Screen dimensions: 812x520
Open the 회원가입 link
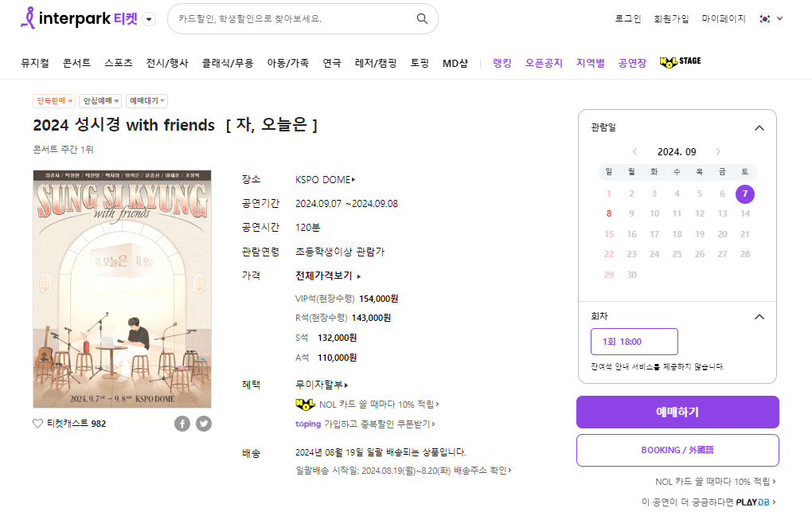(671, 18)
